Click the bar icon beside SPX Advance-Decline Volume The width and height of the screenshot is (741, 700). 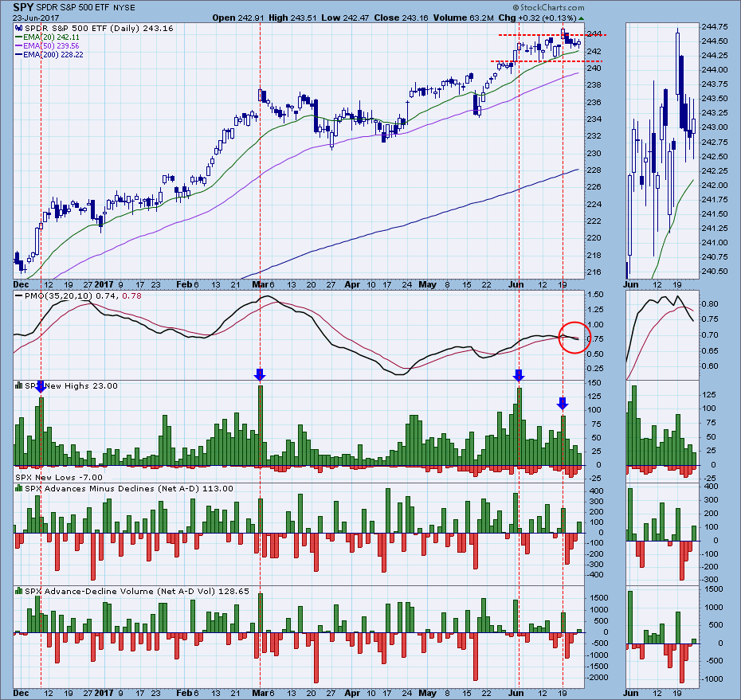(19, 590)
